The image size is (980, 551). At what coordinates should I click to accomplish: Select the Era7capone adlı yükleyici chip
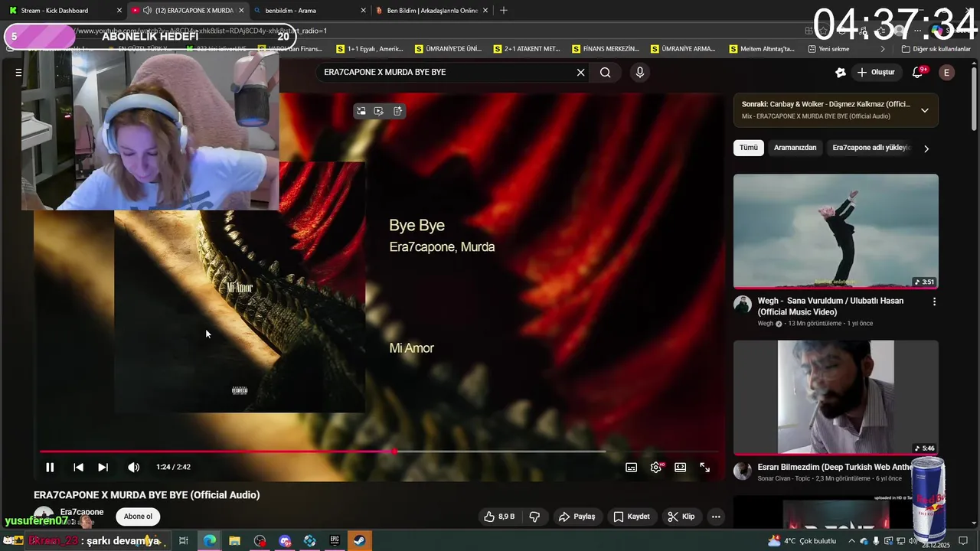click(x=871, y=148)
